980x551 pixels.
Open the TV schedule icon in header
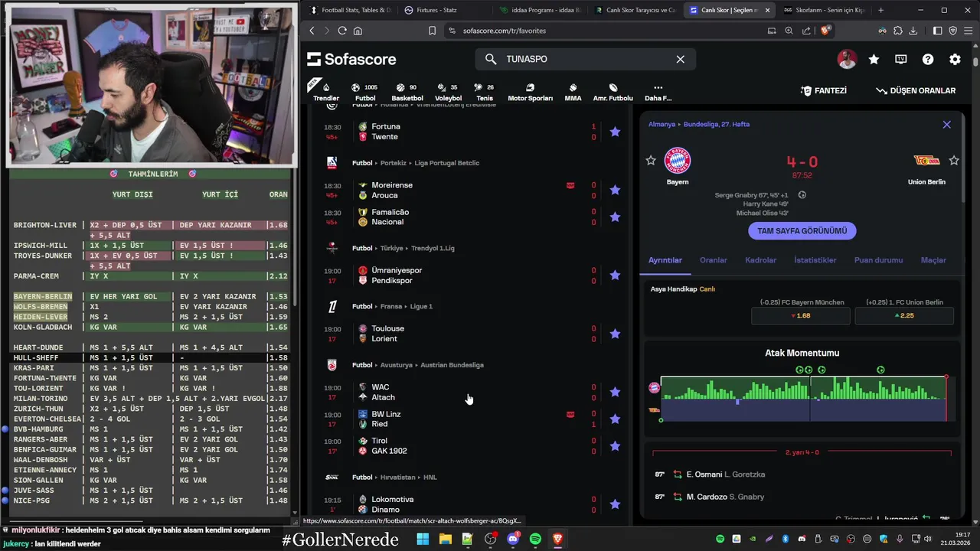pyautogui.click(x=901, y=59)
